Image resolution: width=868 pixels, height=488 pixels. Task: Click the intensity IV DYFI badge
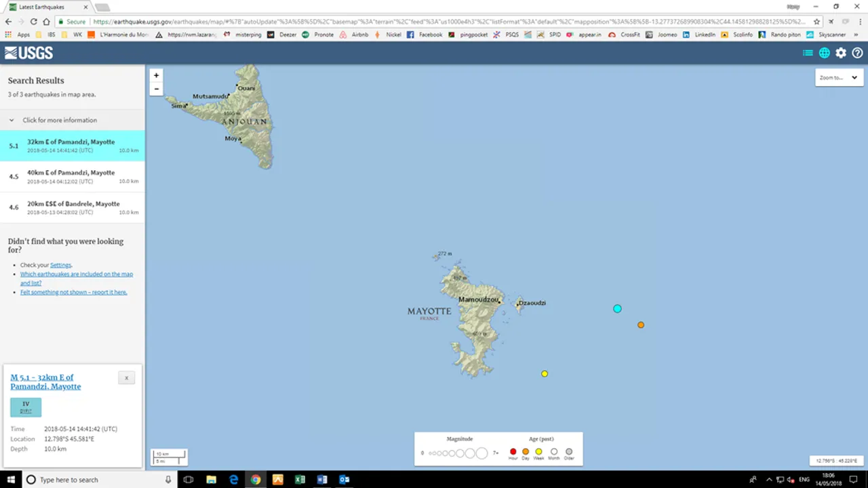pyautogui.click(x=26, y=407)
